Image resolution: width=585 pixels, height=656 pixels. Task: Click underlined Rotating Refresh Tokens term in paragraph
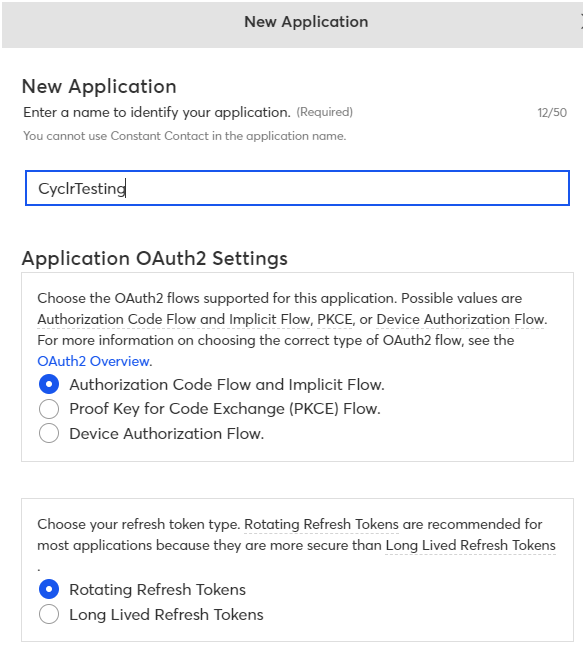(321, 524)
